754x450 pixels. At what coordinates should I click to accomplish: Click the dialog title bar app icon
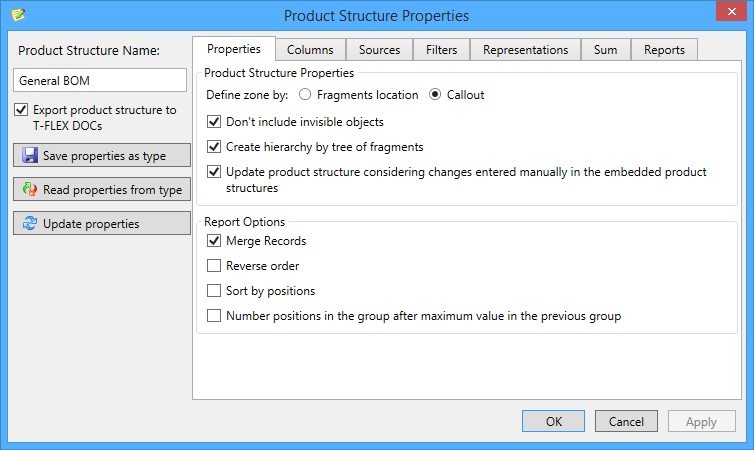click(x=18, y=14)
